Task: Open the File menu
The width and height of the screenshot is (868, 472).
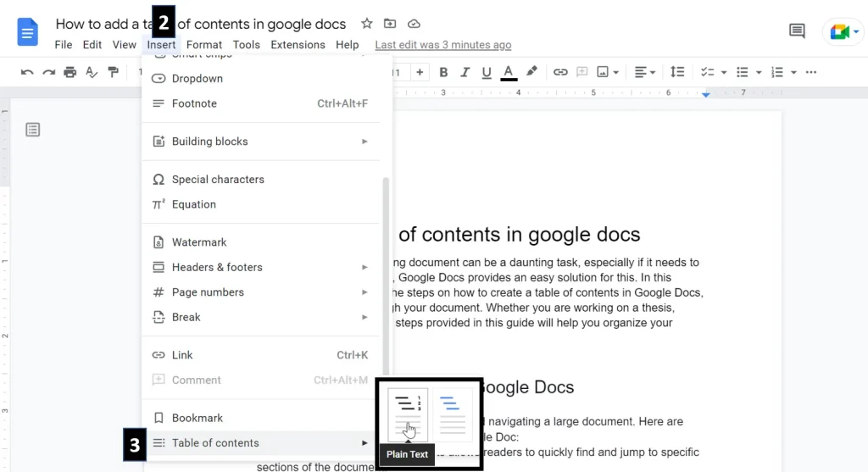Action: pyautogui.click(x=63, y=45)
